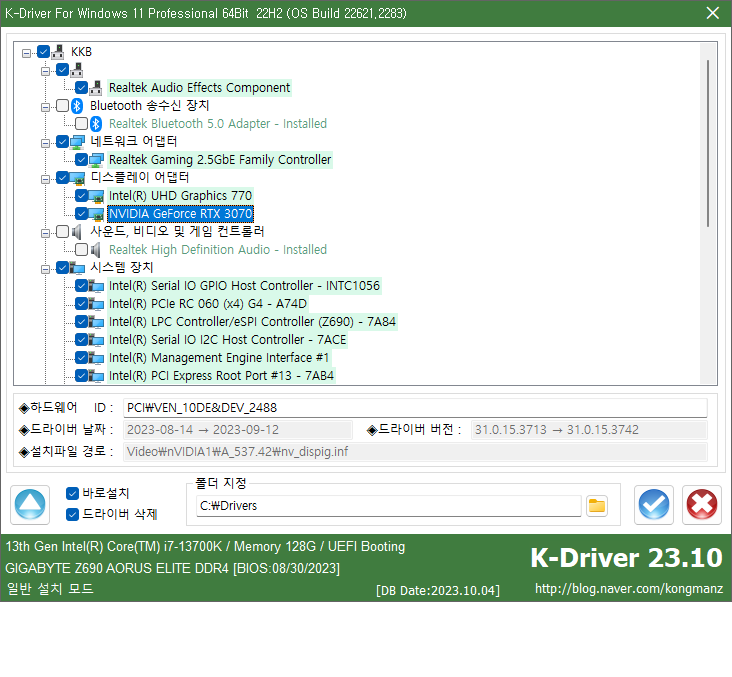The height and width of the screenshot is (677, 732).
Task: Check Realtek Bluetooth 5.0 Adapter checkbox
Action: pyautogui.click(x=81, y=123)
